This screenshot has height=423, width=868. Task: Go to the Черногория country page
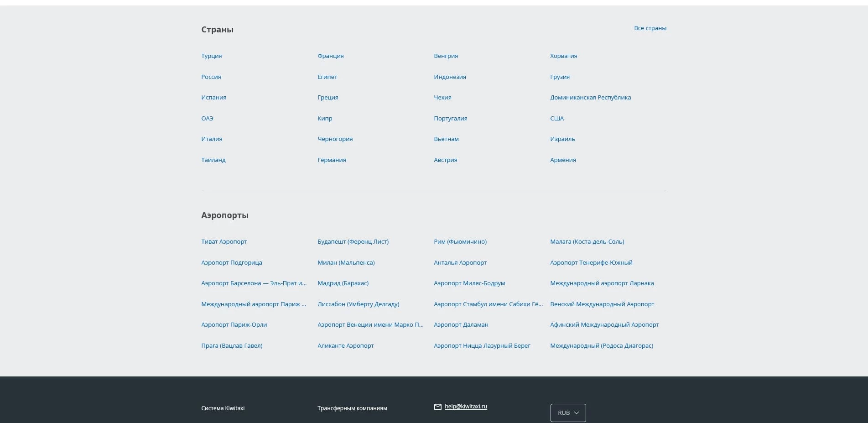[335, 139]
